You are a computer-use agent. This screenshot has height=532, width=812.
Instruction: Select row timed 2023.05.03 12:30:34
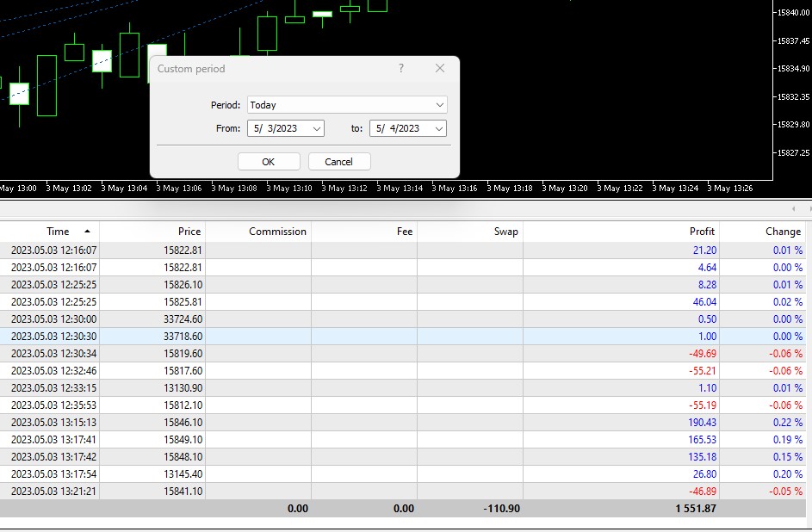click(x=403, y=354)
